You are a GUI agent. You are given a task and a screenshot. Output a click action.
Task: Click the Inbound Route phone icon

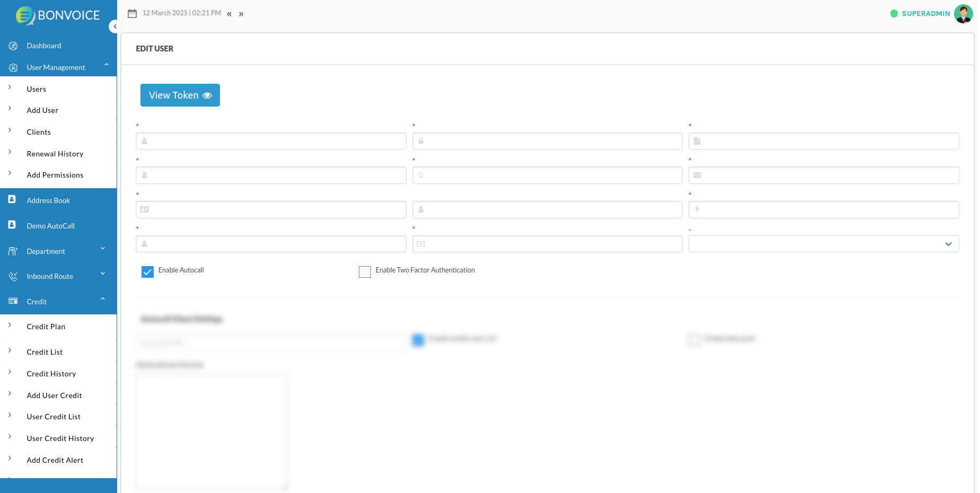click(13, 276)
